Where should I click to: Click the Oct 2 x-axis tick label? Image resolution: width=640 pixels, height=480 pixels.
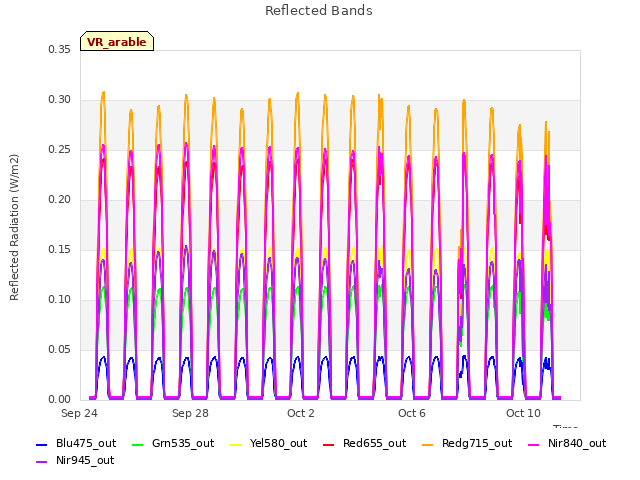pos(301,413)
